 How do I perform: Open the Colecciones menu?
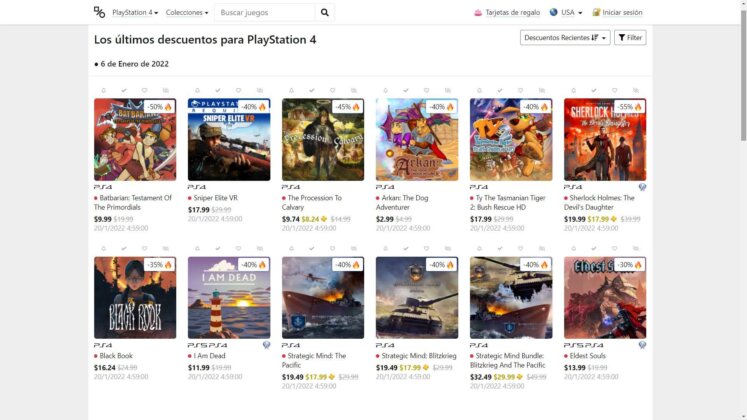pos(187,12)
